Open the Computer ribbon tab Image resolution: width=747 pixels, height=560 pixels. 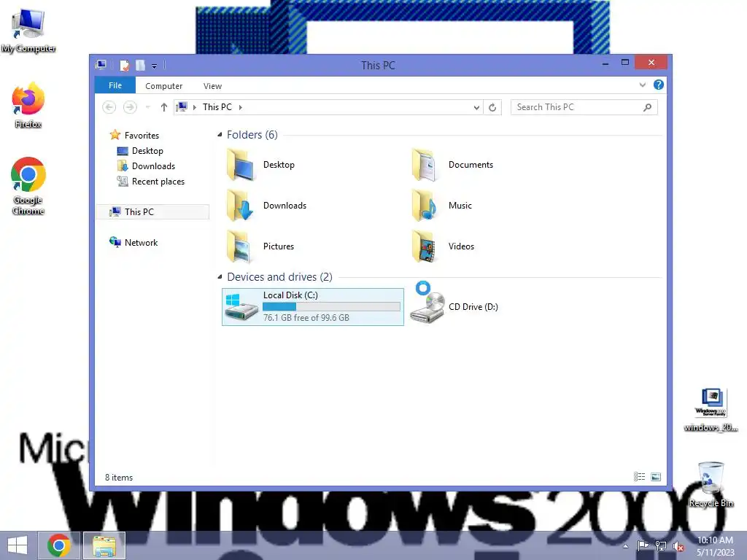pyautogui.click(x=164, y=86)
